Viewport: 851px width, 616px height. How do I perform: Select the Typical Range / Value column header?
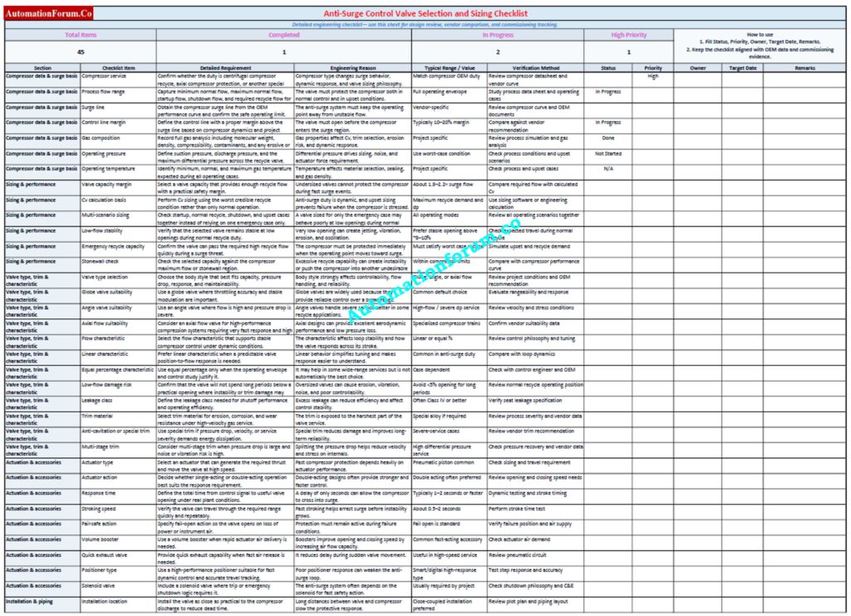tap(450, 68)
